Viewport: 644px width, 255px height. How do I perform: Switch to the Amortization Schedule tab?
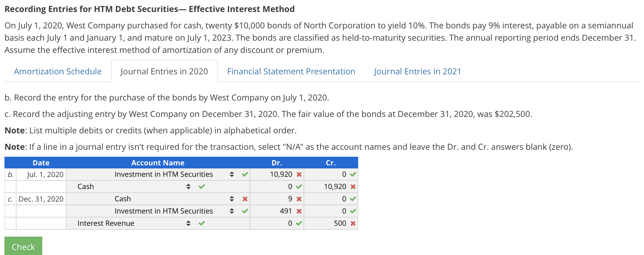point(57,71)
